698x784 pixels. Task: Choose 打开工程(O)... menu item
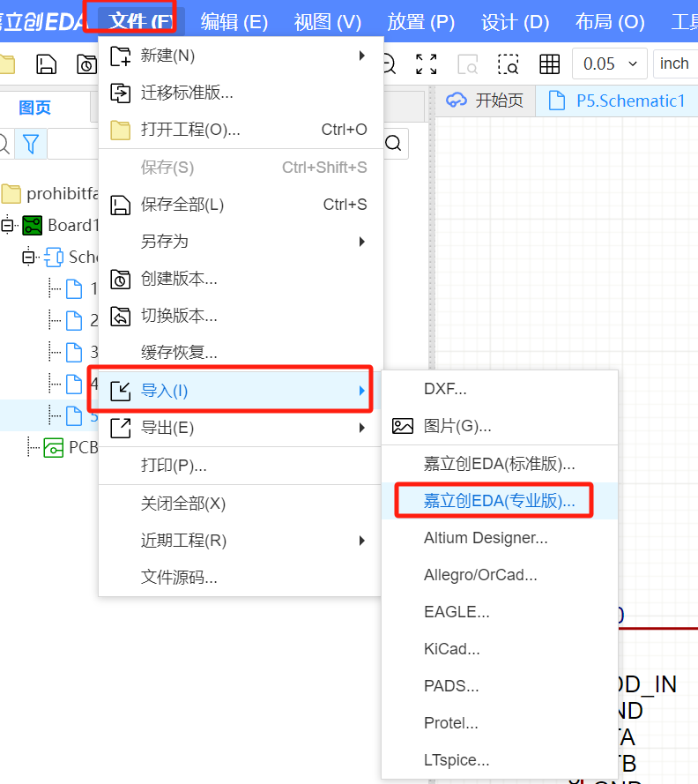coord(241,130)
